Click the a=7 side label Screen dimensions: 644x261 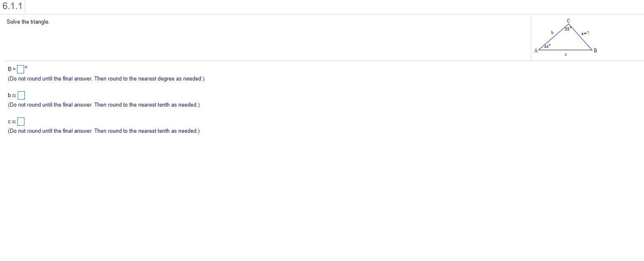[585, 33]
